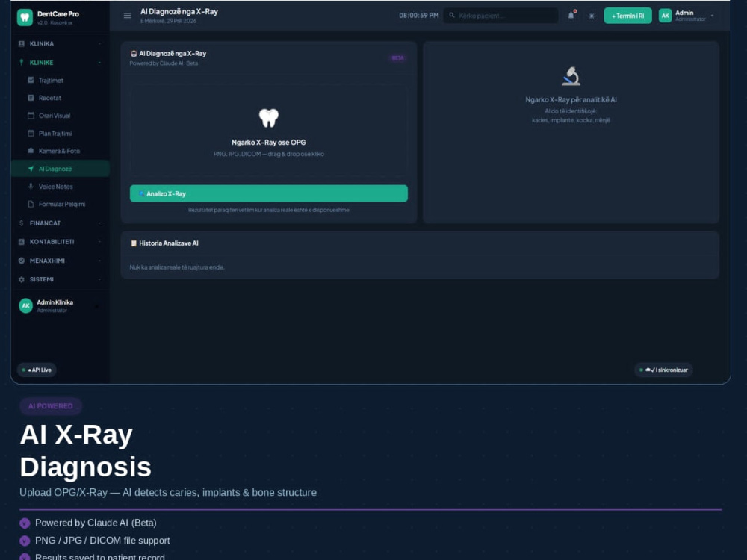Click the 08:00:59 PM clock
Viewport: 747px width, 560px height.
419,16
